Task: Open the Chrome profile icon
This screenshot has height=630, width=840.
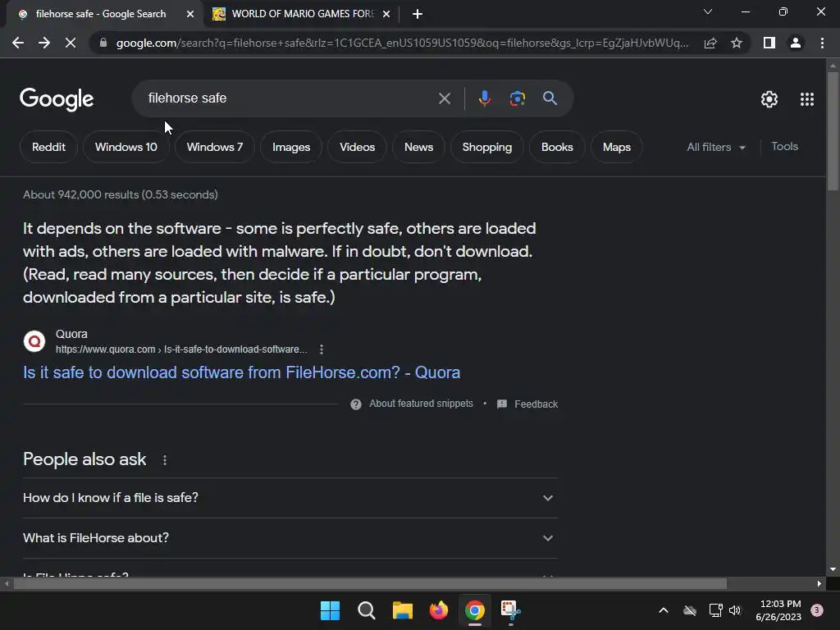Action: pyautogui.click(x=796, y=43)
